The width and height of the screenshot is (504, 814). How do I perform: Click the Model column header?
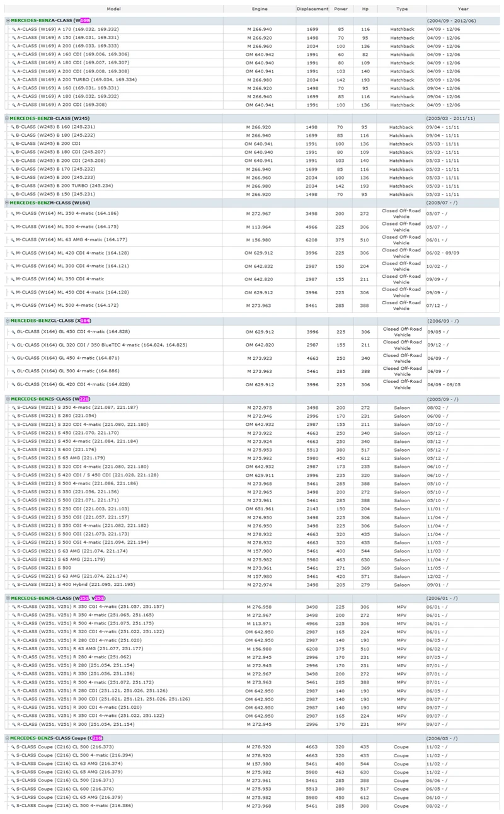[114, 9]
